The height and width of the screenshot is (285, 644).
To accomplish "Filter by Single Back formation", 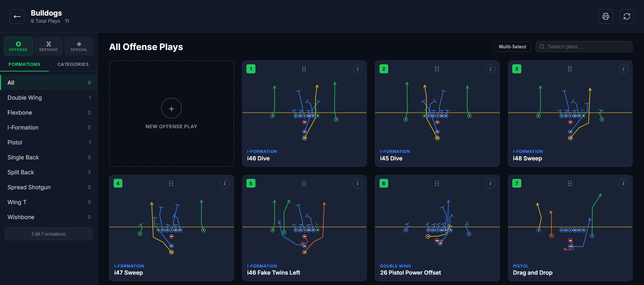I will point(49,157).
